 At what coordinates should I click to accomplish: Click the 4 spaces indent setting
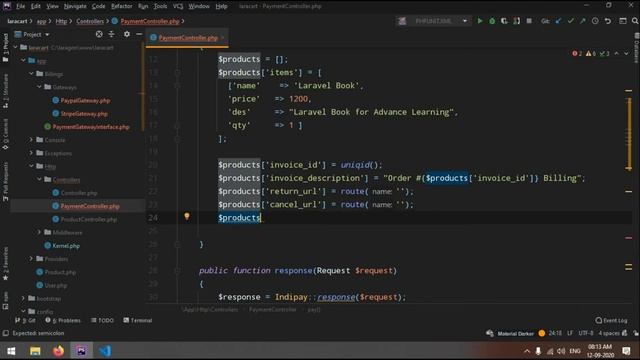[x=609, y=333]
